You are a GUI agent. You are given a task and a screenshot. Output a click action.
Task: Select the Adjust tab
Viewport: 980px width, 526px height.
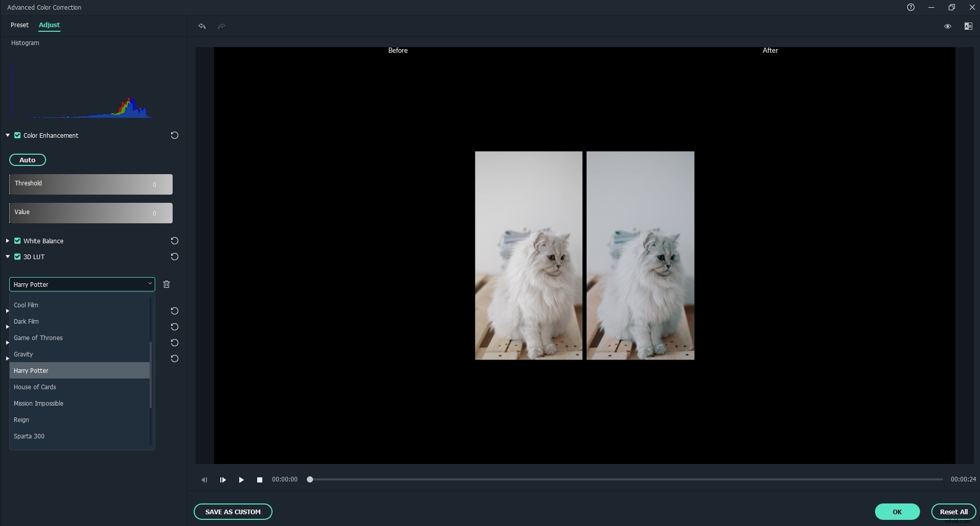pos(49,25)
